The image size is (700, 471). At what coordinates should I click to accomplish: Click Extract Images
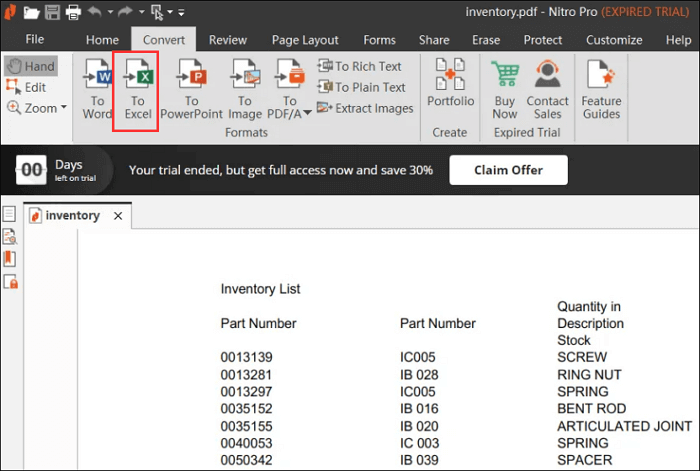tap(365, 108)
